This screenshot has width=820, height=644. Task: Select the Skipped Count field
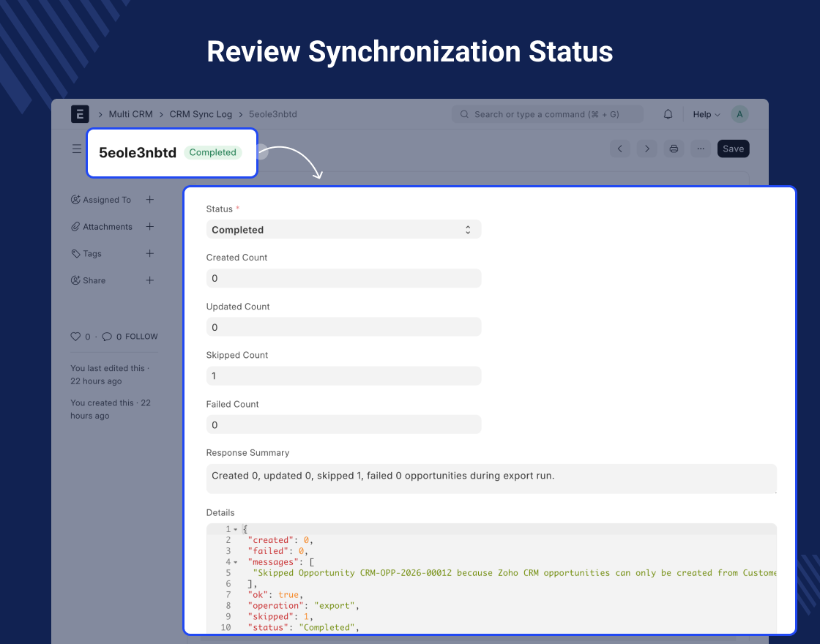[343, 376]
